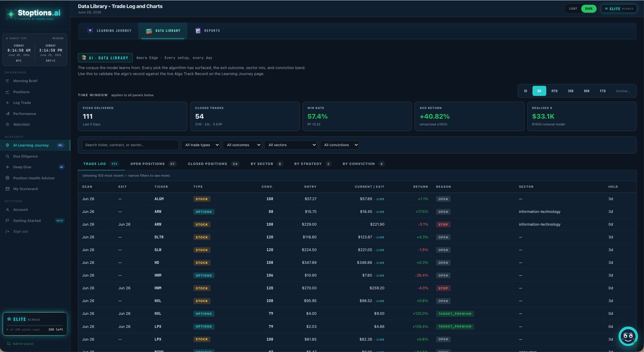Viewport: 644px width, 352px height.
Task: Open Performance chart icon
Action: (7, 114)
